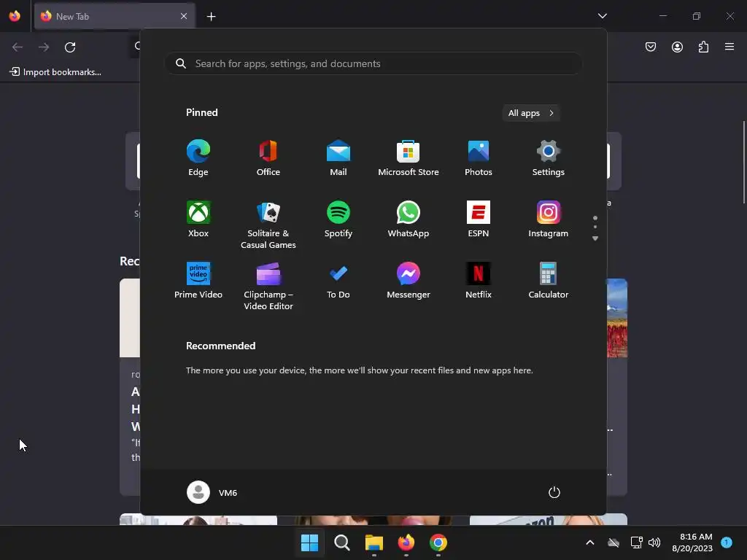Screen dimensions: 747x560
Task: Close the New Tab tab in Firefox
Action: click(x=184, y=16)
